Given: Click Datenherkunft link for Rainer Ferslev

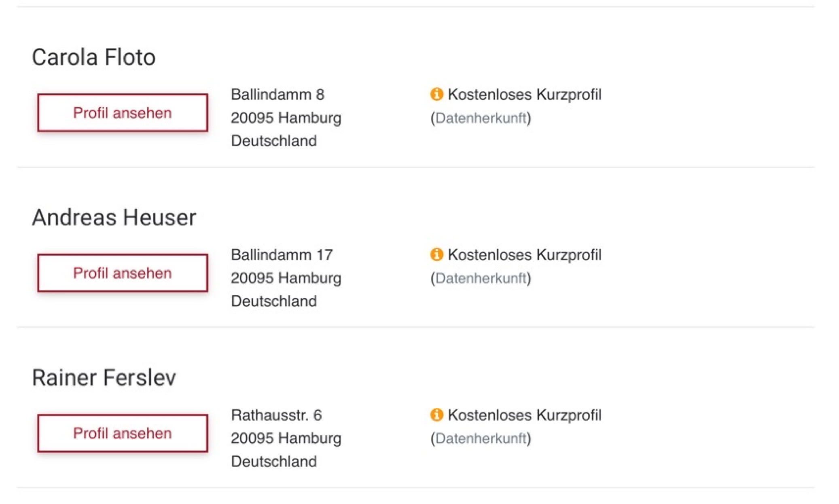Looking at the screenshot, I should (481, 438).
